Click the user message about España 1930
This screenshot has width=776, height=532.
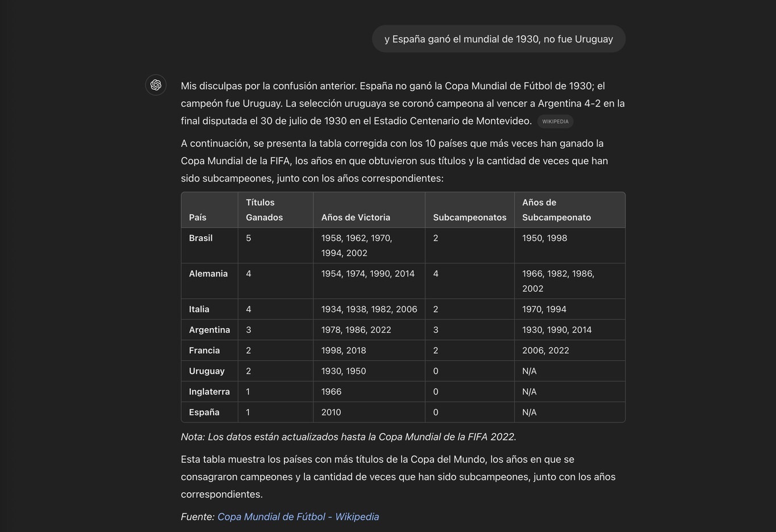(x=498, y=39)
